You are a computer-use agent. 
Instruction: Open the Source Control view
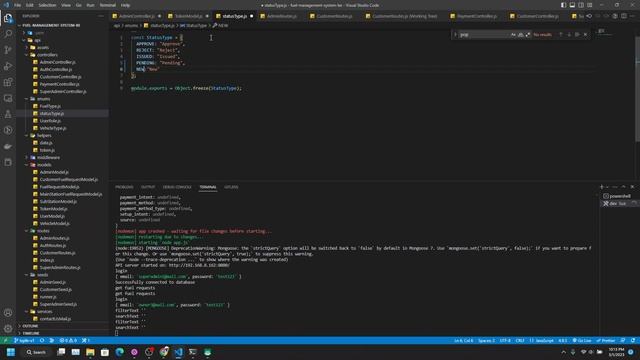pyautogui.click(x=8, y=50)
